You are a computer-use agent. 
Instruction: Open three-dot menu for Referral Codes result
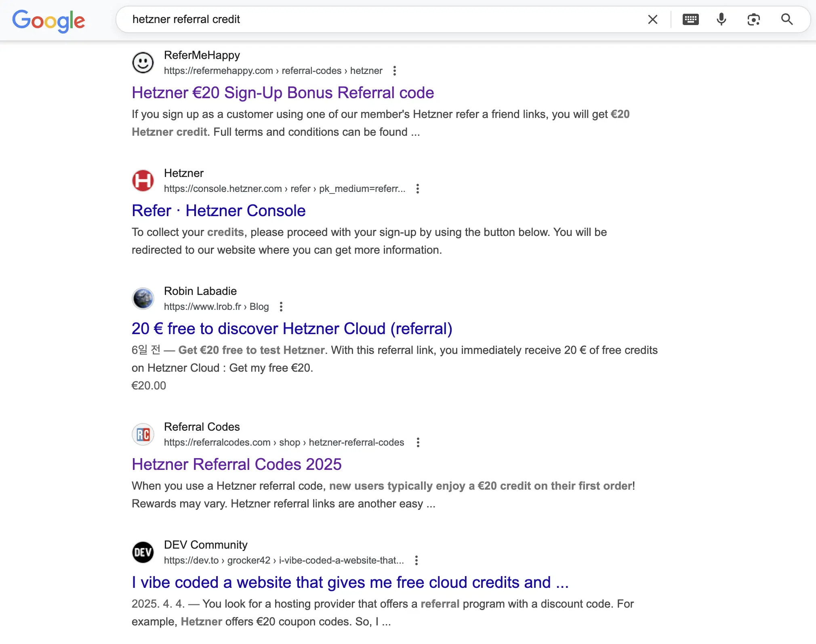[418, 442]
